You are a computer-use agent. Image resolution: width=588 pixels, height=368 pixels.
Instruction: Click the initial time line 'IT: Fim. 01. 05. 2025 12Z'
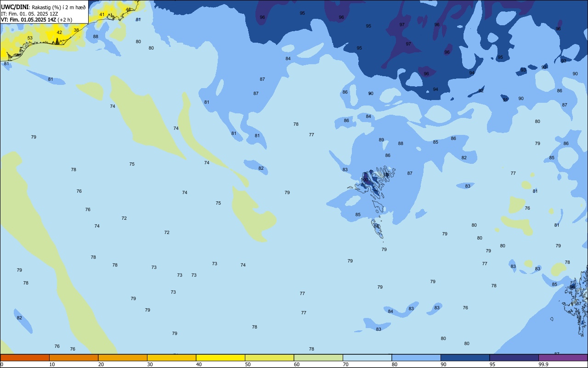point(29,14)
